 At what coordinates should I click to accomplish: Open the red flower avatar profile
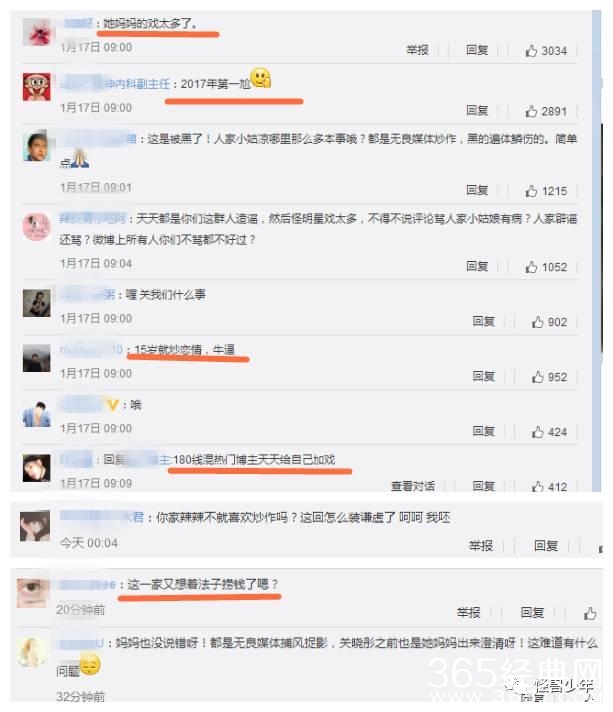click(37, 32)
